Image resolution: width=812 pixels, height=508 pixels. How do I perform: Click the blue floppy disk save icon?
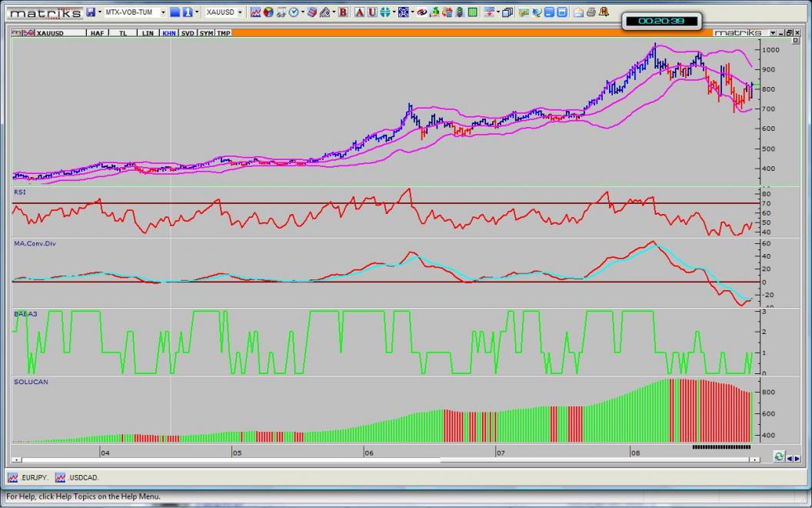point(90,12)
